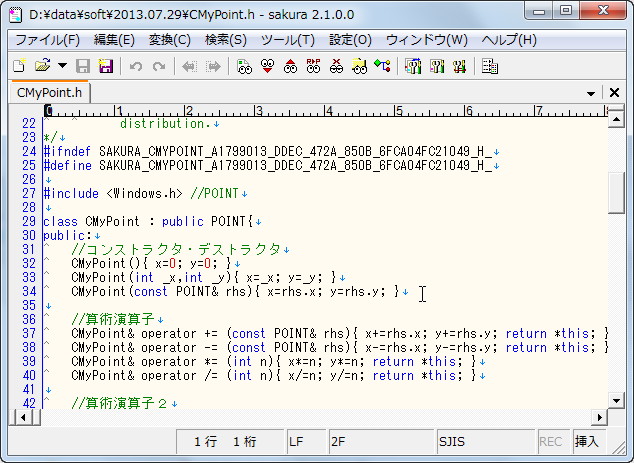The height and width of the screenshot is (463, 634).
Task: Click the //コンストラクタ・デストラクタ comment
Action: [175, 249]
